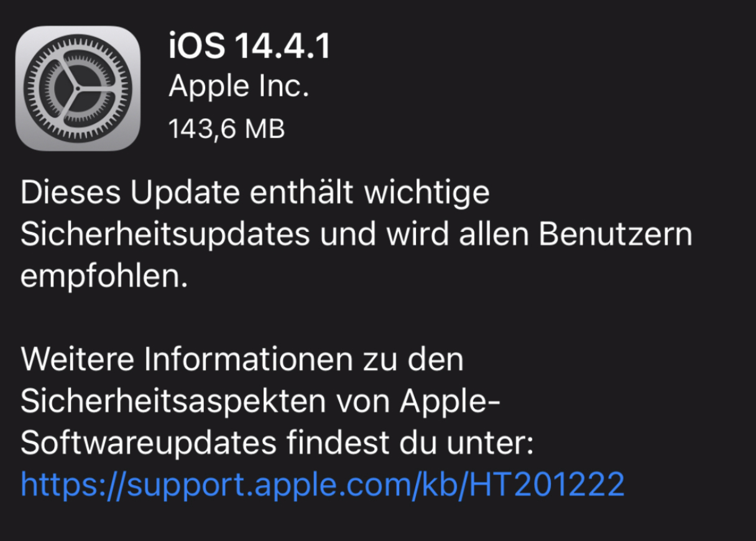Image resolution: width=756 pixels, height=541 pixels.
Task: Tap "findest du unter:" phrase
Action: [411, 444]
